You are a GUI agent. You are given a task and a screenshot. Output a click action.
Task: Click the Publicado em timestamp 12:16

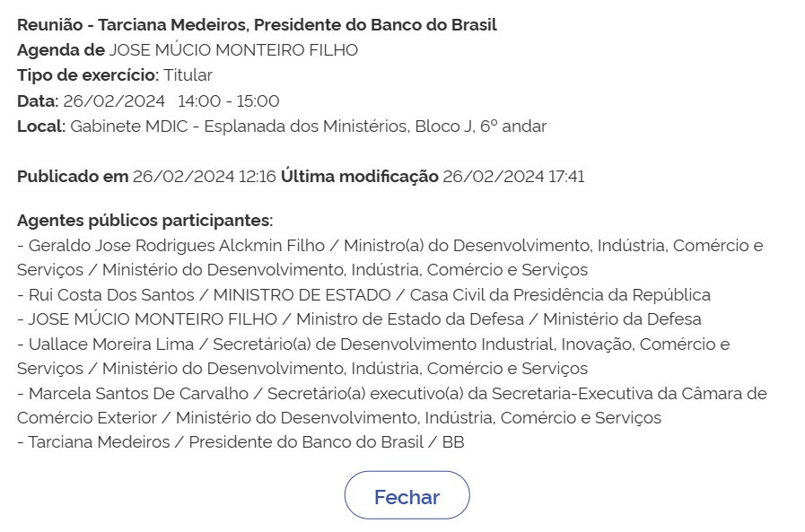pos(205,176)
